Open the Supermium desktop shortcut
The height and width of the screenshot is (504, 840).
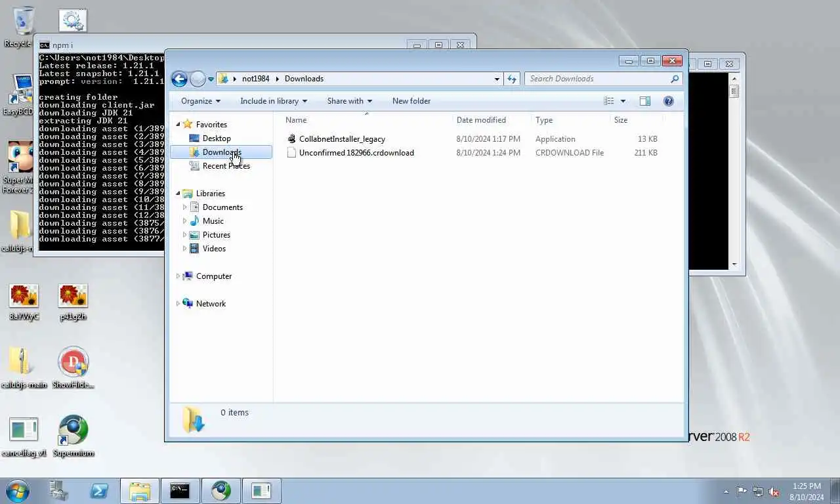pyautogui.click(x=73, y=435)
